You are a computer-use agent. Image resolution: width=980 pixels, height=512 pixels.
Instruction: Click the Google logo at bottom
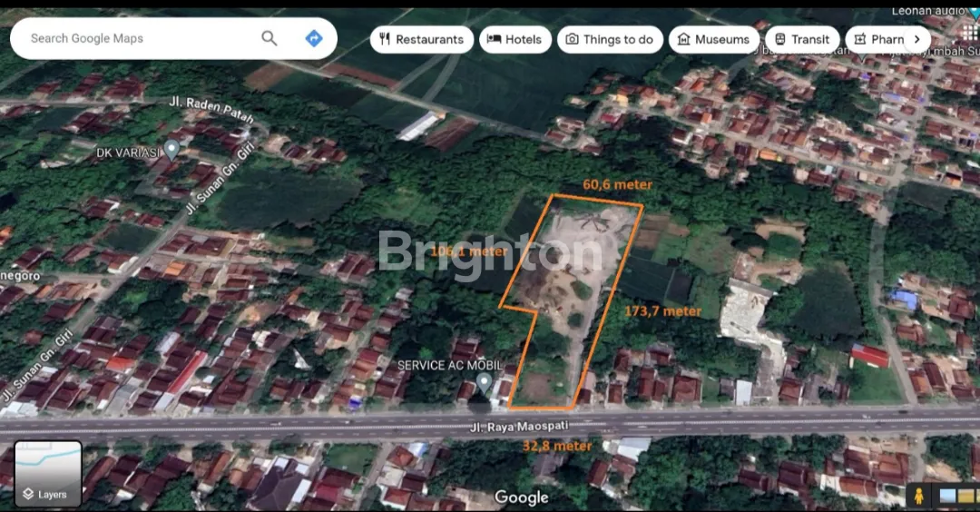tap(522, 497)
